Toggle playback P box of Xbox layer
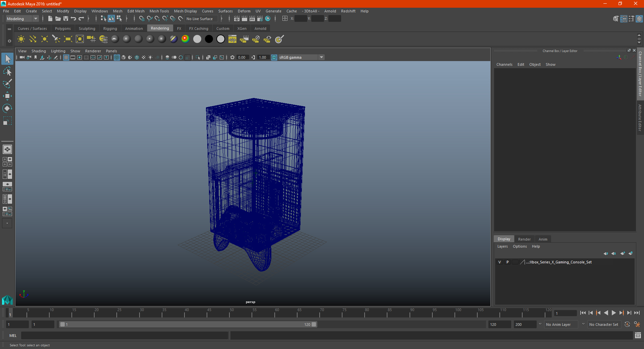 click(x=507, y=262)
